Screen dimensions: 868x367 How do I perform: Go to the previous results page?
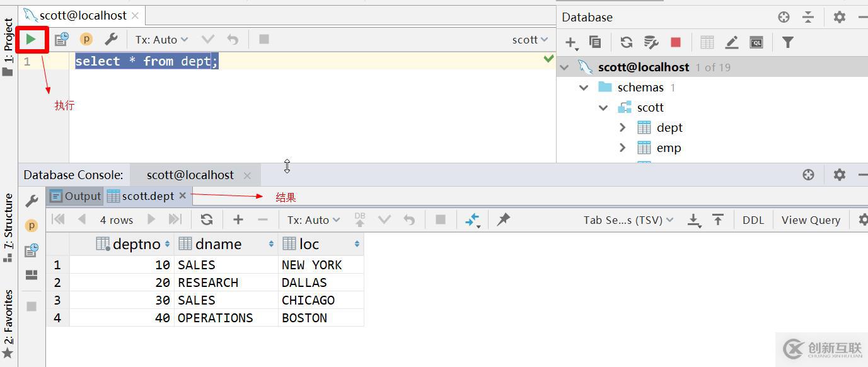pyautogui.click(x=81, y=219)
